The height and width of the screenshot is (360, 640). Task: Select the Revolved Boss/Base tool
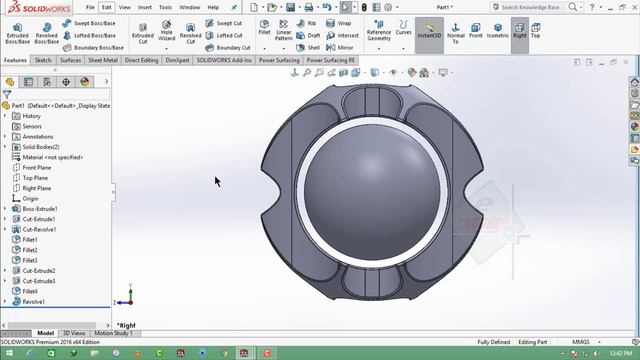click(x=47, y=33)
